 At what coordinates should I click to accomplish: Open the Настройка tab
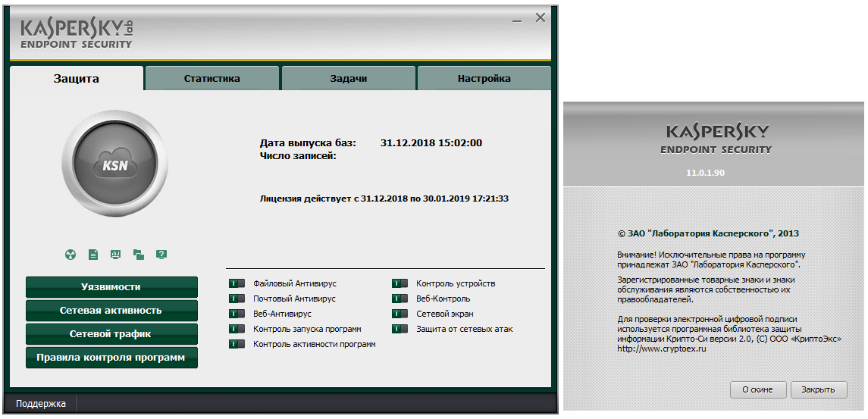tap(484, 79)
